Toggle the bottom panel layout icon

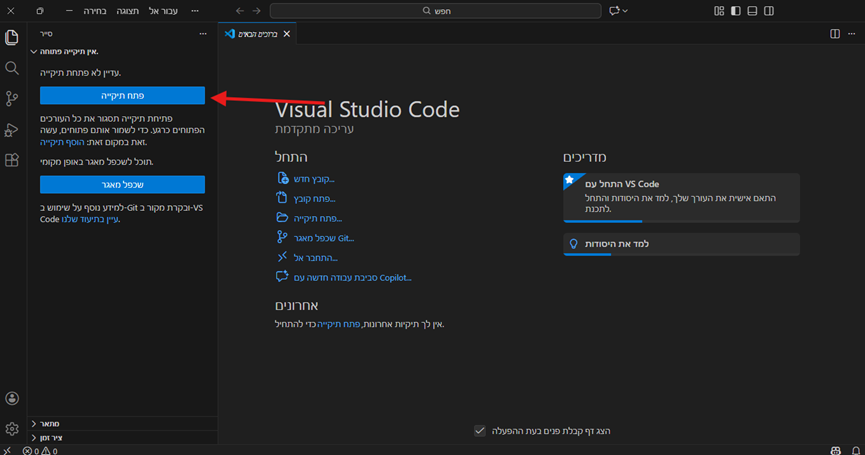click(x=753, y=11)
